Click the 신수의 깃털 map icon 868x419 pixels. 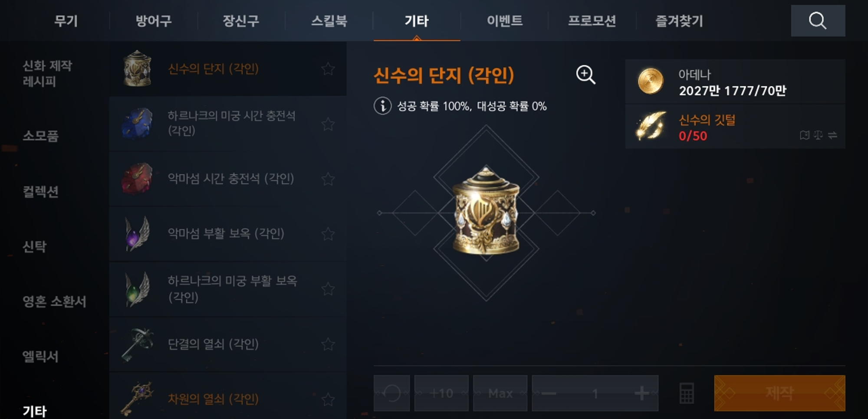[804, 135]
